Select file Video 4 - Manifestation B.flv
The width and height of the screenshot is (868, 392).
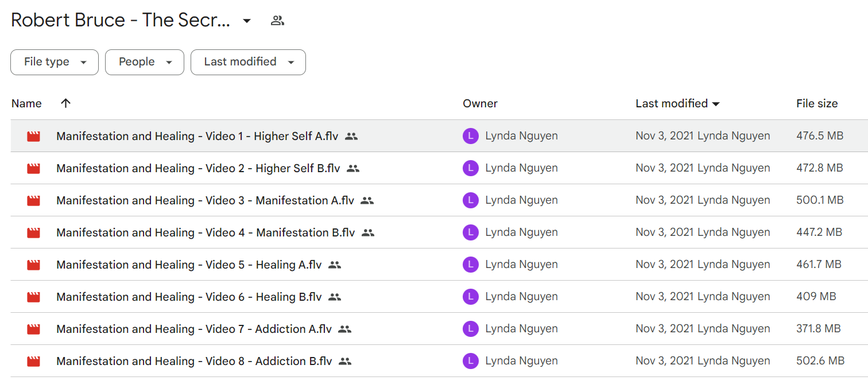point(206,232)
